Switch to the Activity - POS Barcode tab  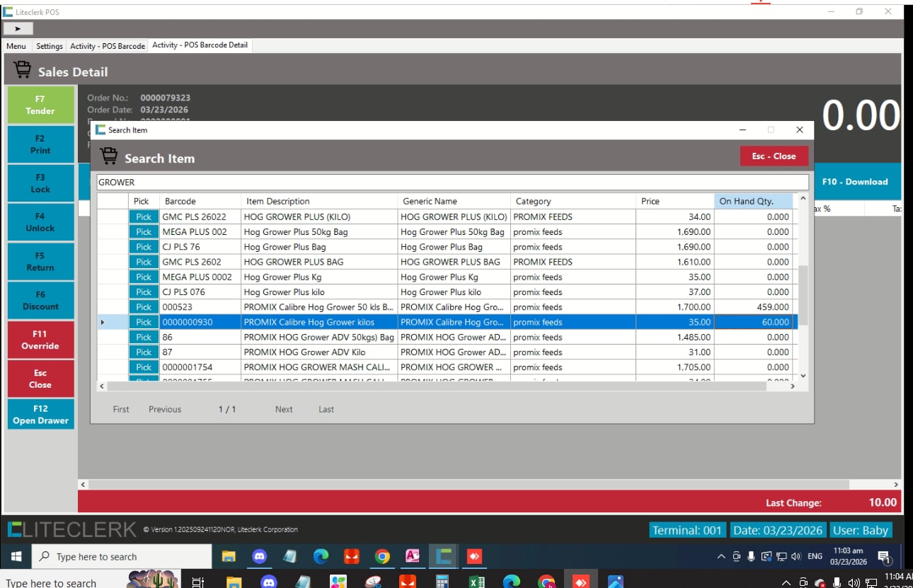pyautogui.click(x=107, y=46)
